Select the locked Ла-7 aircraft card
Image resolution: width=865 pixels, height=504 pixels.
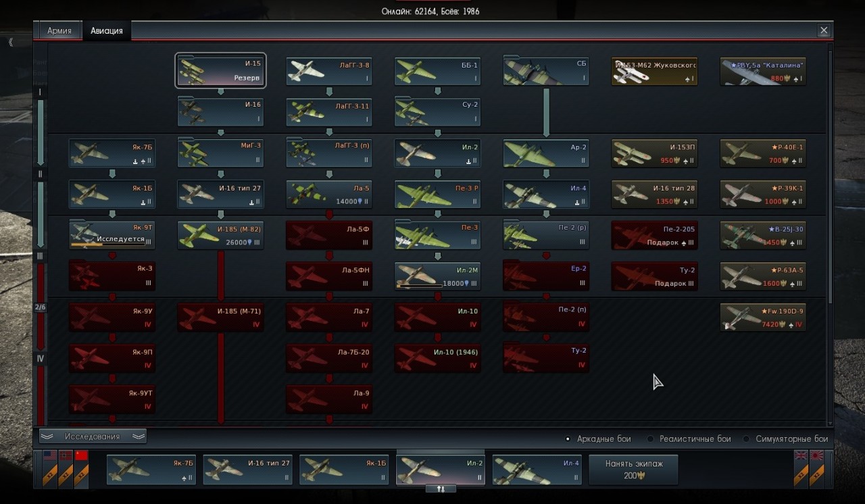tap(329, 317)
